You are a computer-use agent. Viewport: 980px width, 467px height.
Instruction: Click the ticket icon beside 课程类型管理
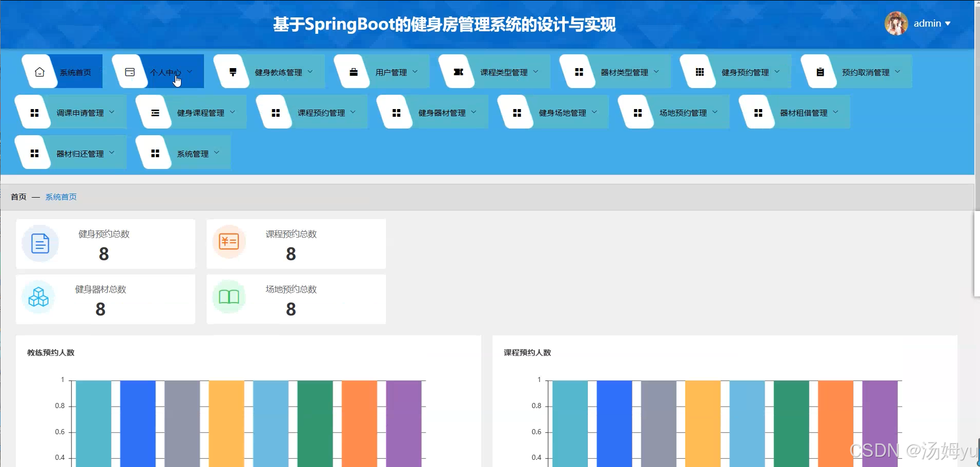tap(459, 72)
